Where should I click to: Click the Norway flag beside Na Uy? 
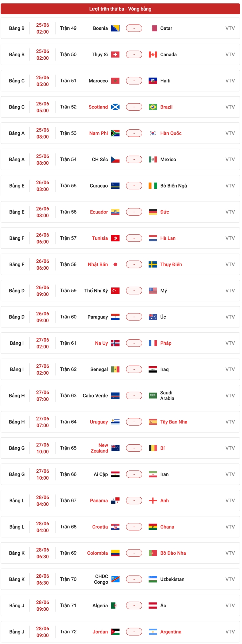[x=115, y=343]
